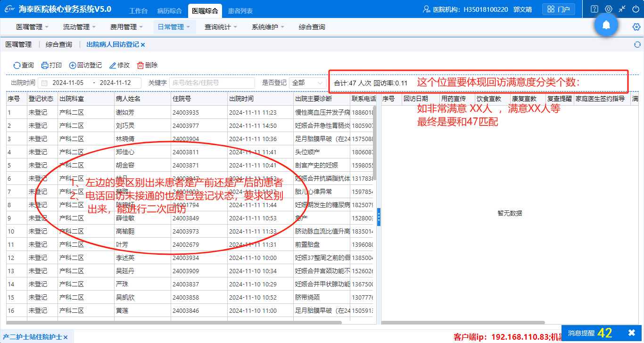This screenshot has height=343, width=644.
Task: Select patient 黄莲 in the table
Action: pos(122,310)
